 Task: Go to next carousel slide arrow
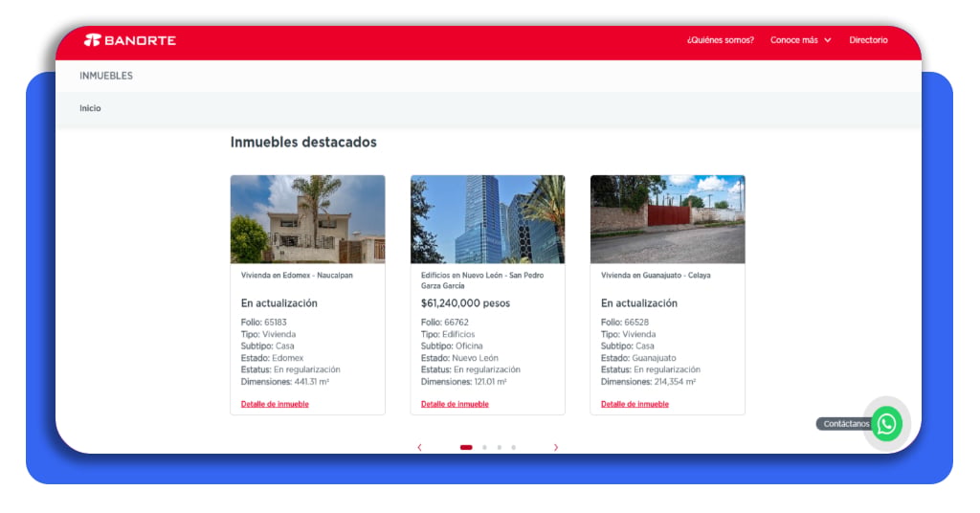point(556,447)
